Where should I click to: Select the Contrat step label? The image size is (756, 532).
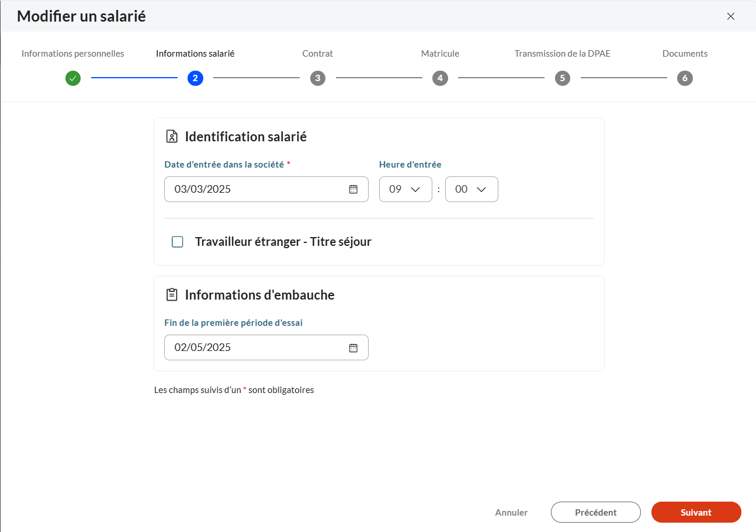[317, 54]
